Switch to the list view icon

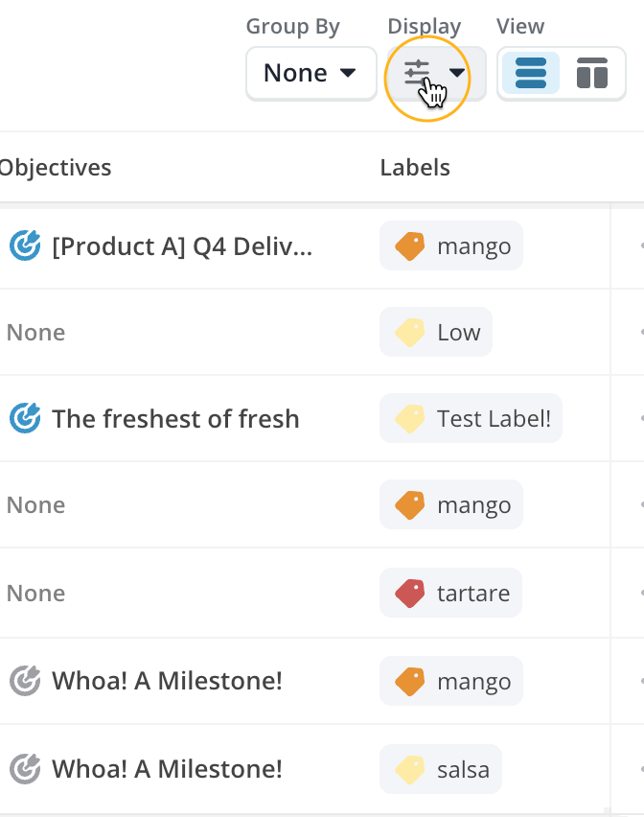click(531, 73)
